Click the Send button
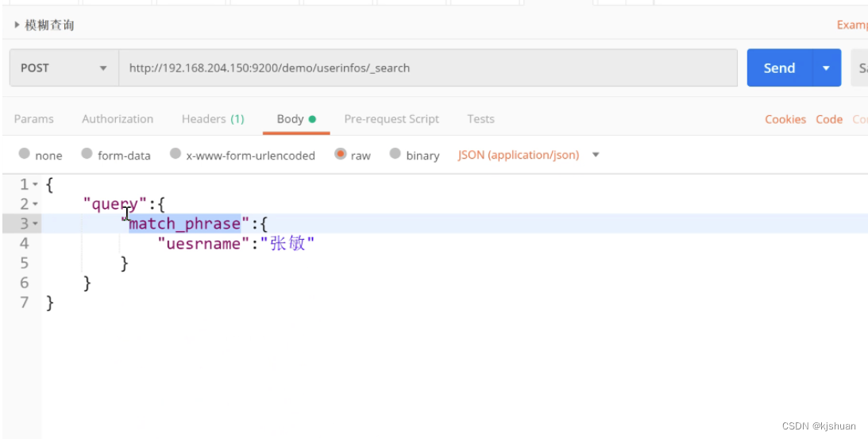Image resolution: width=868 pixels, height=439 pixels. click(779, 68)
